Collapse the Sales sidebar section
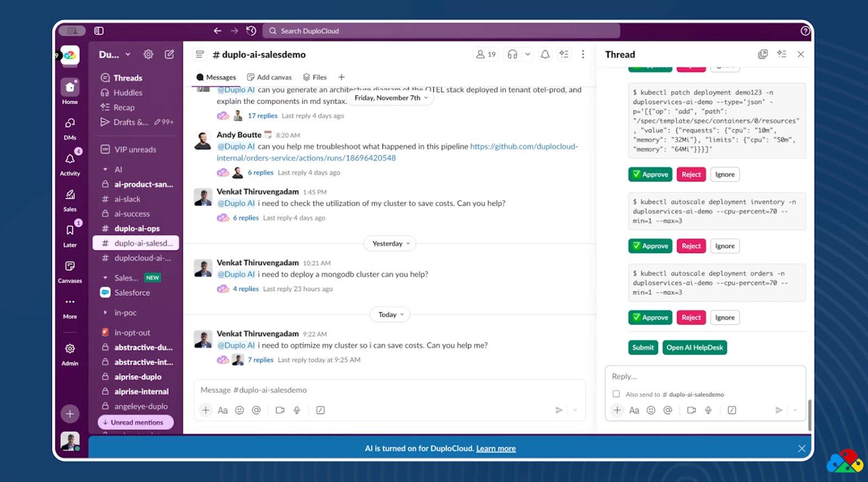 click(x=105, y=278)
